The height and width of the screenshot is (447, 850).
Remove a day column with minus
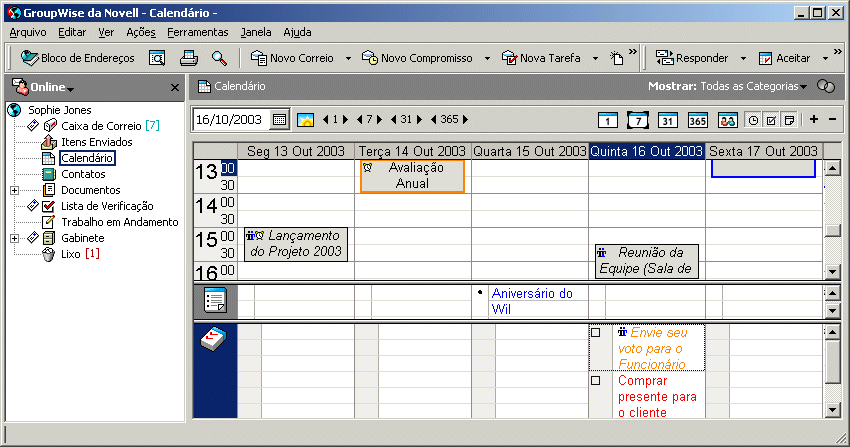click(x=833, y=120)
